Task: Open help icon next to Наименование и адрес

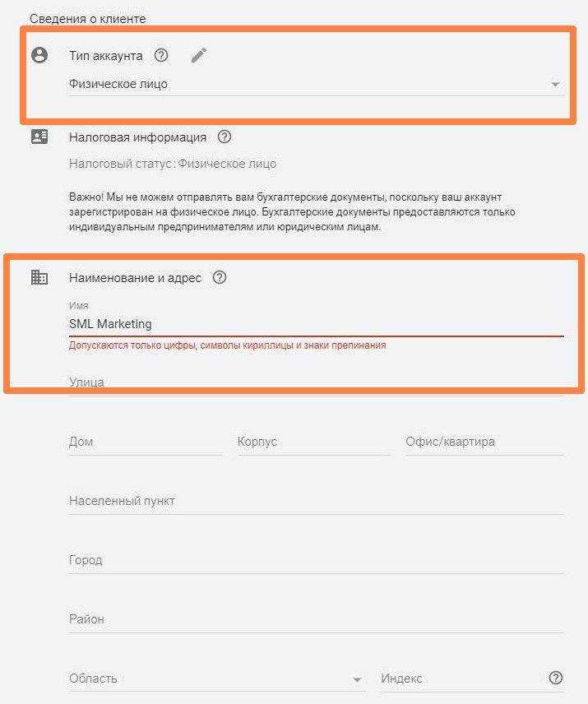Action: click(x=220, y=277)
